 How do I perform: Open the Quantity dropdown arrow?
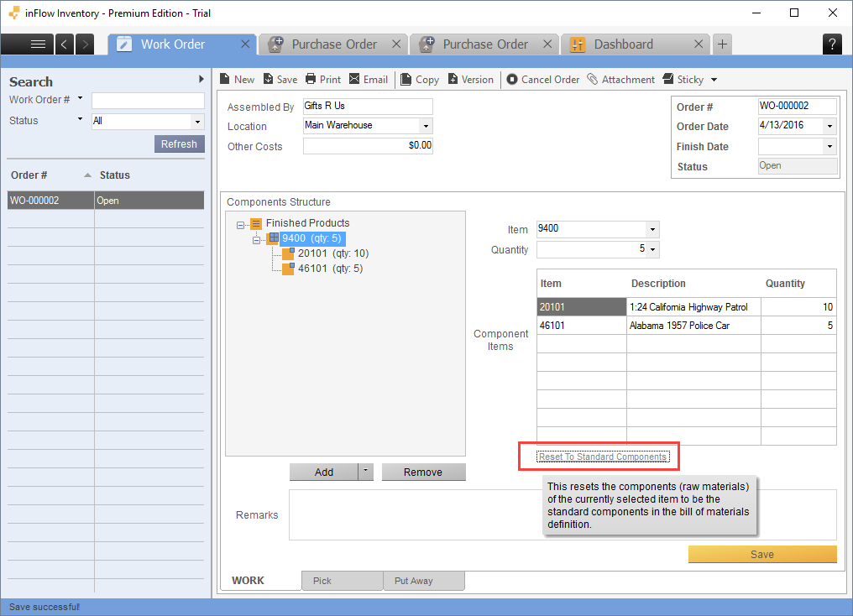(x=653, y=250)
